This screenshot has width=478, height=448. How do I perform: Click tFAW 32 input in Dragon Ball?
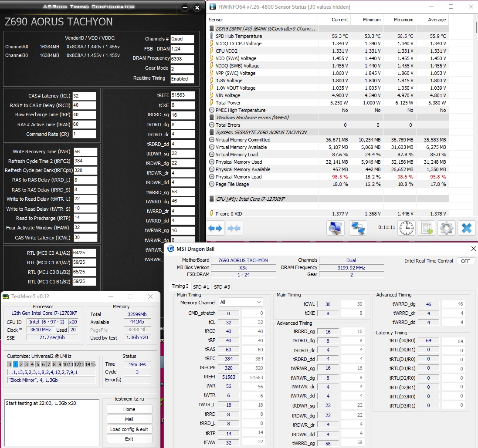[x=229, y=442]
